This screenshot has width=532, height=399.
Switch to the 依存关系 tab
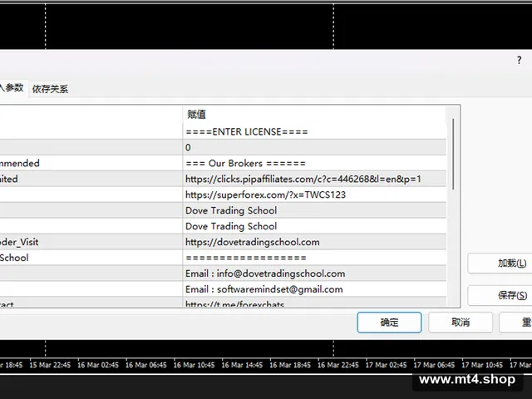click(x=50, y=89)
